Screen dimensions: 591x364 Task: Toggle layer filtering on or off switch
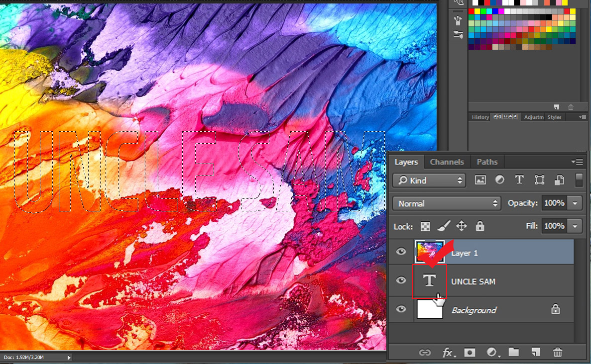point(579,180)
